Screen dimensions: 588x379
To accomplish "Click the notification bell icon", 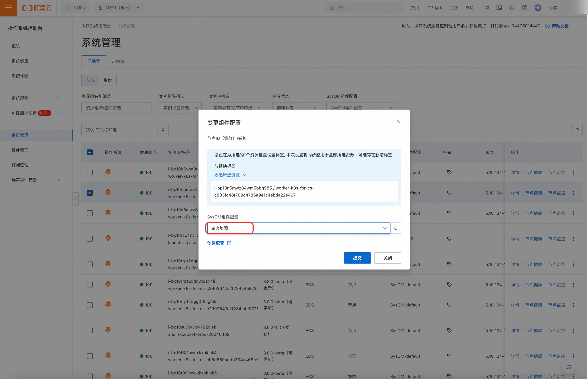I will (512, 8).
